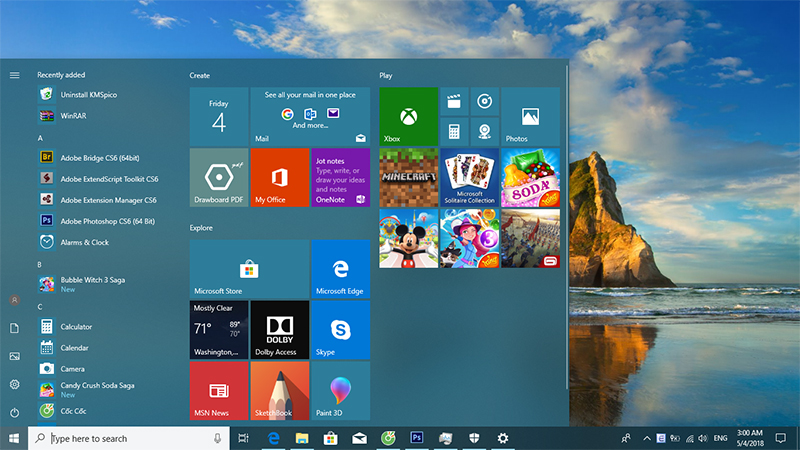
Task: Open Adobe Extension Manager CS6
Action: click(x=107, y=200)
